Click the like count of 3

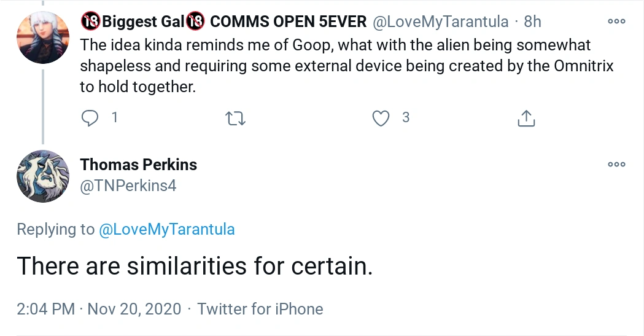coord(406,117)
